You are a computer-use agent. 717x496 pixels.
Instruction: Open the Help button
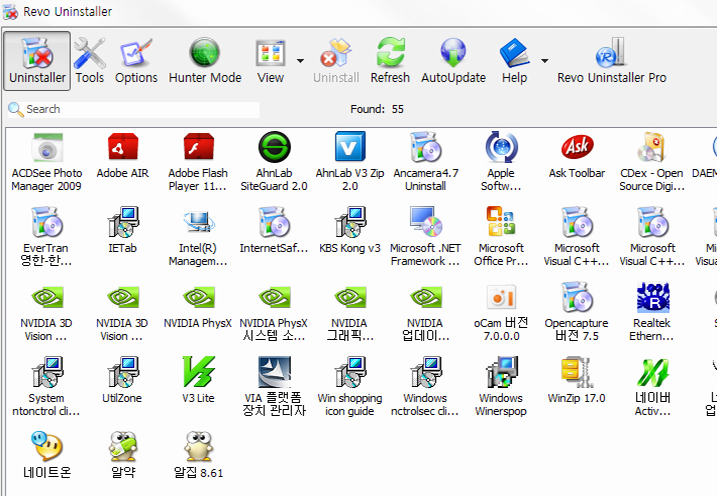coord(514,61)
